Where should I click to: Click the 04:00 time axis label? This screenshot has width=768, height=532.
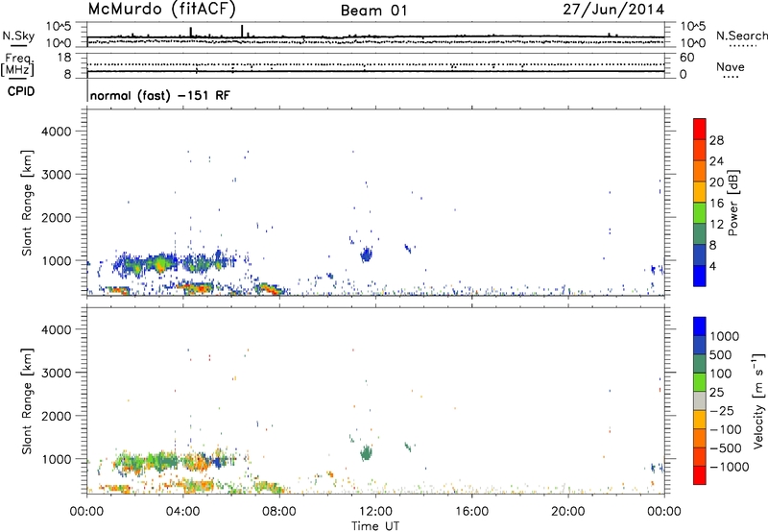tap(182, 512)
